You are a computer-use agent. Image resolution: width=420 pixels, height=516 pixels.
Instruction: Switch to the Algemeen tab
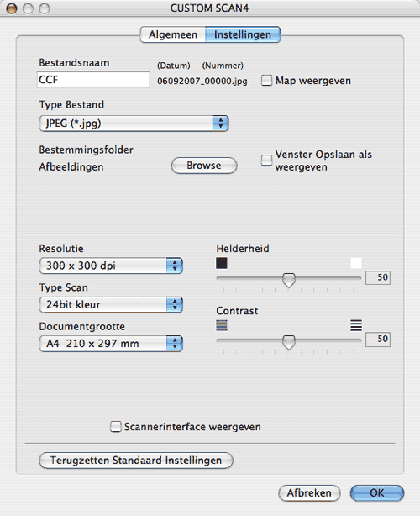(173, 34)
